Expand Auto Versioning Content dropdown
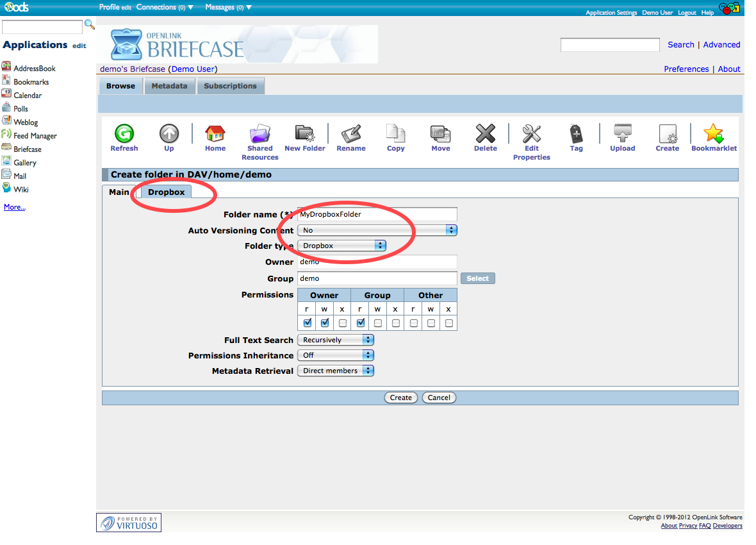Viewport: 756px width, 545px height. (x=377, y=230)
